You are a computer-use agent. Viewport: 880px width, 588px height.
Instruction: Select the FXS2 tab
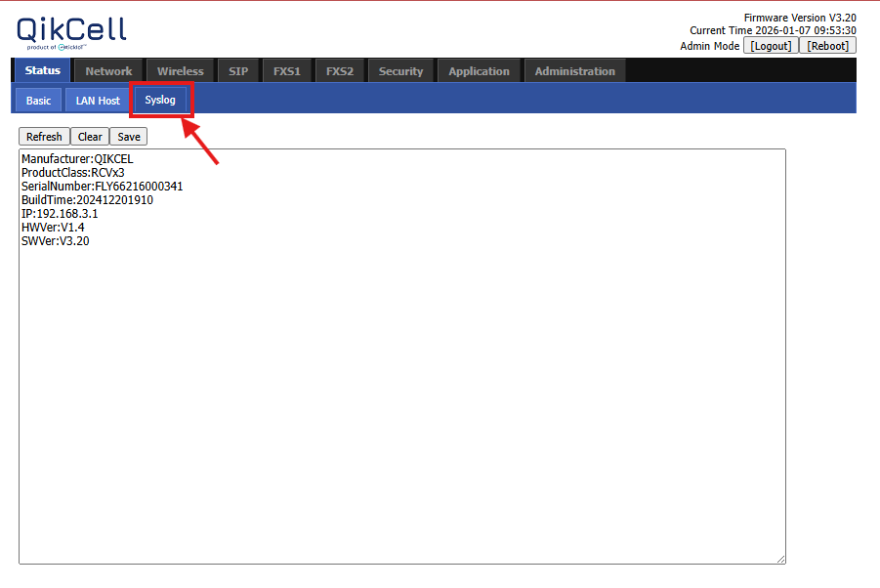(x=340, y=71)
